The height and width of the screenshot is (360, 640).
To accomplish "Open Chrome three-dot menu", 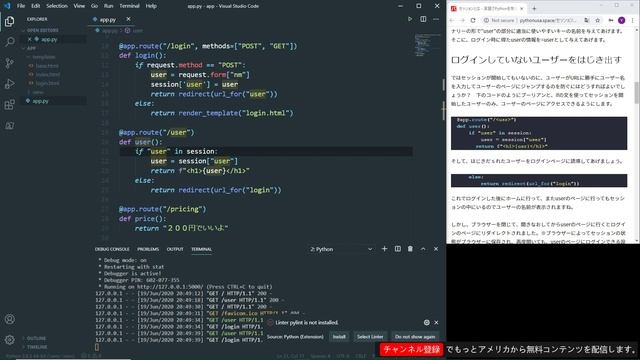I will tap(633, 20).
